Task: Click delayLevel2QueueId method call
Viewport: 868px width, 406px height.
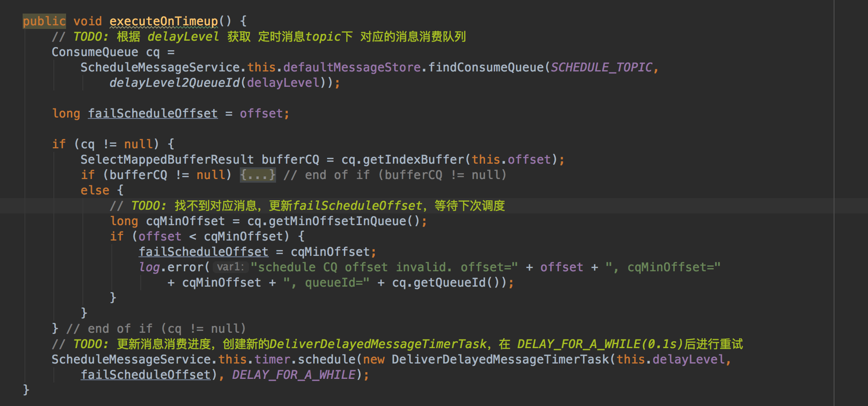Action: click(x=174, y=83)
